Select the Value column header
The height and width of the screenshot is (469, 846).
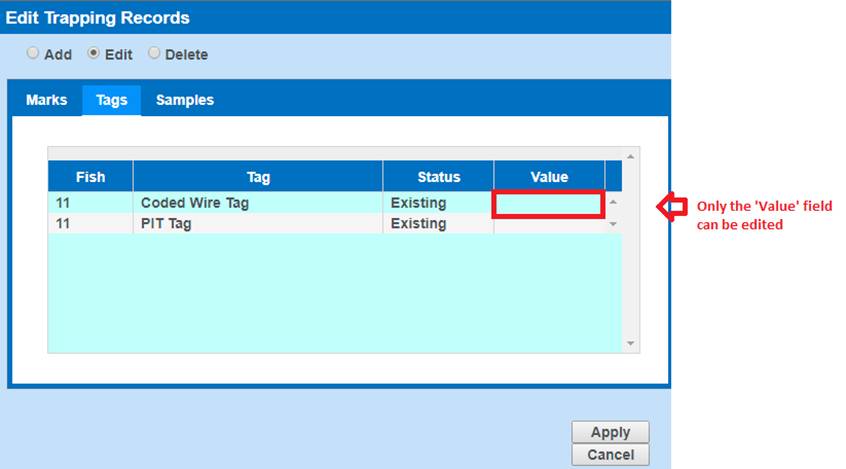[549, 177]
